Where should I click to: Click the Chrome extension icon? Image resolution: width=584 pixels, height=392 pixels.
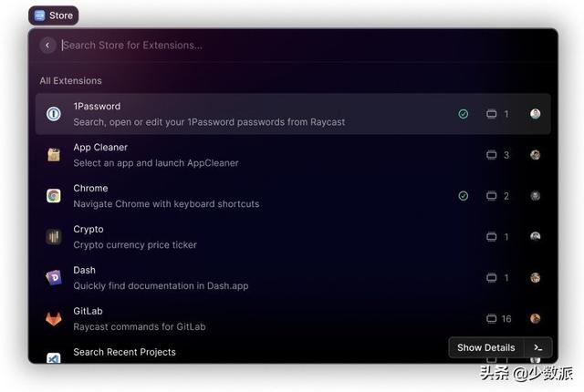[54, 196]
